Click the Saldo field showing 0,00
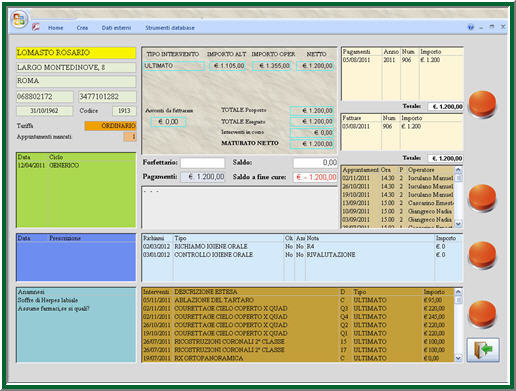 click(x=315, y=163)
